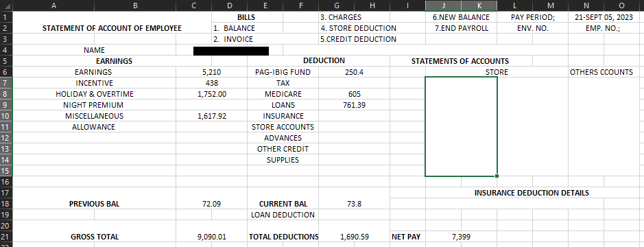This screenshot has width=644, height=247.
Task: Click the STATEMENTS OF ACCOUNTS header
Action: [x=460, y=61]
